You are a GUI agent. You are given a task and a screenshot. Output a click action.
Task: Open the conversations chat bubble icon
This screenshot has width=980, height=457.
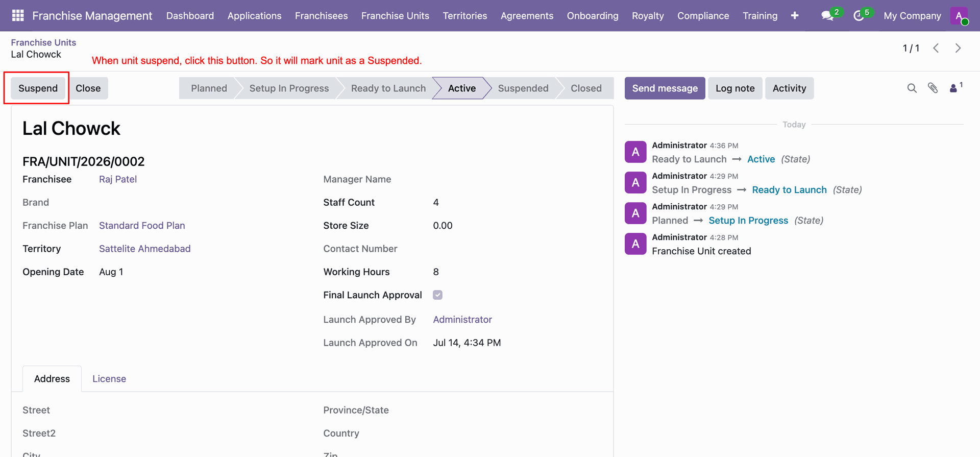pyautogui.click(x=827, y=16)
